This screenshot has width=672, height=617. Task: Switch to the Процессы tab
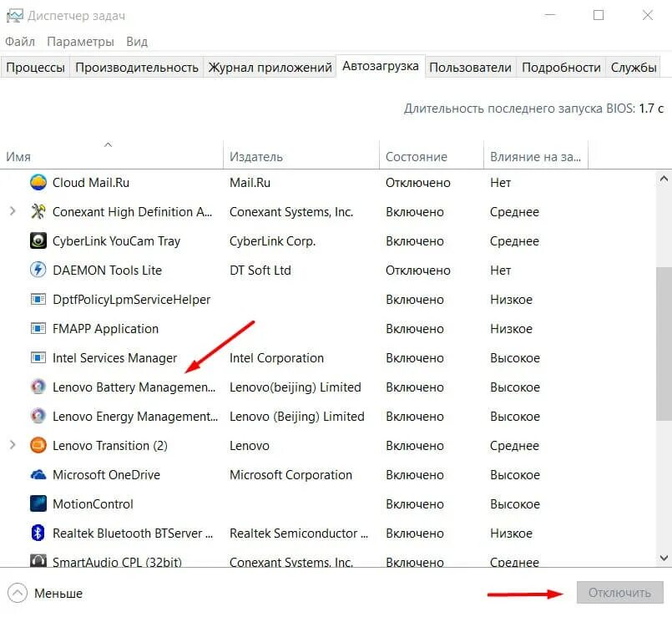point(35,68)
